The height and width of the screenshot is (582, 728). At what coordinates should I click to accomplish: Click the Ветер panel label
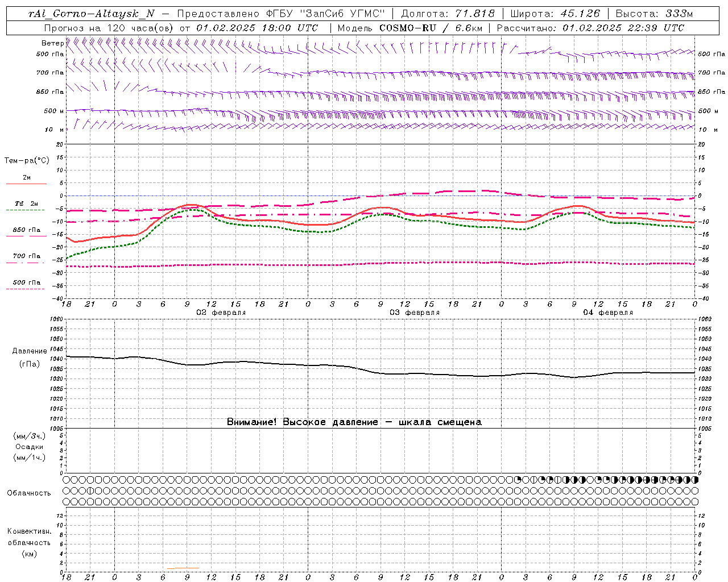pos(52,43)
